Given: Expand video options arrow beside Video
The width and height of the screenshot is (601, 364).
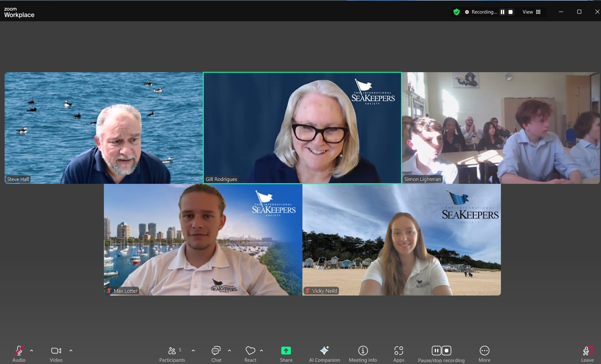Looking at the screenshot, I should point(71,350).
